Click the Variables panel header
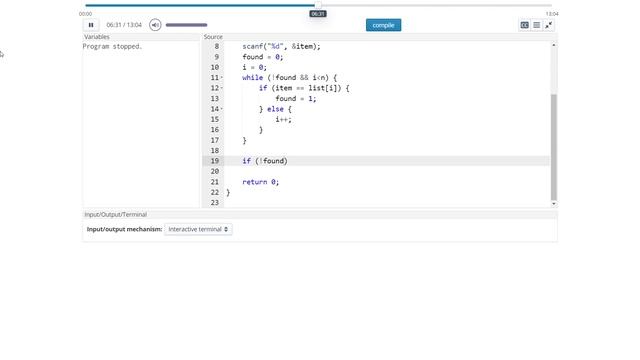Viewport: 640px width, 360px height. click(141, 37)
